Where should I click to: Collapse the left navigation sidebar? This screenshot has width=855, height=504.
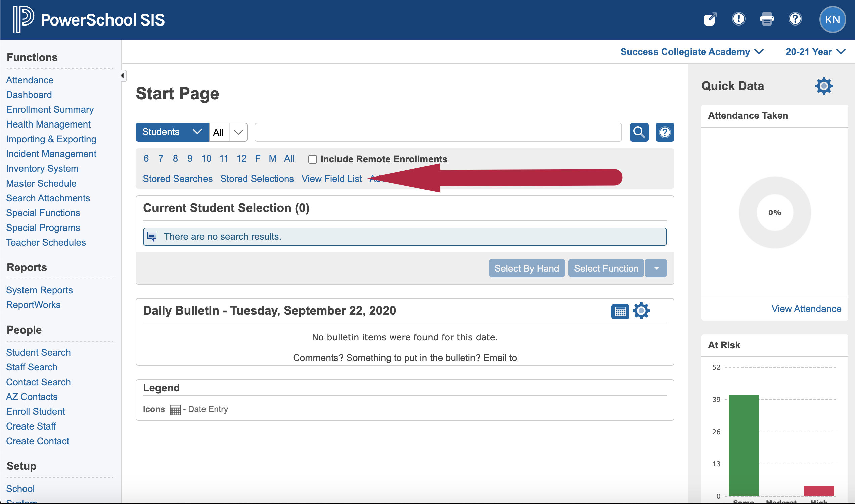click(122, 76)
